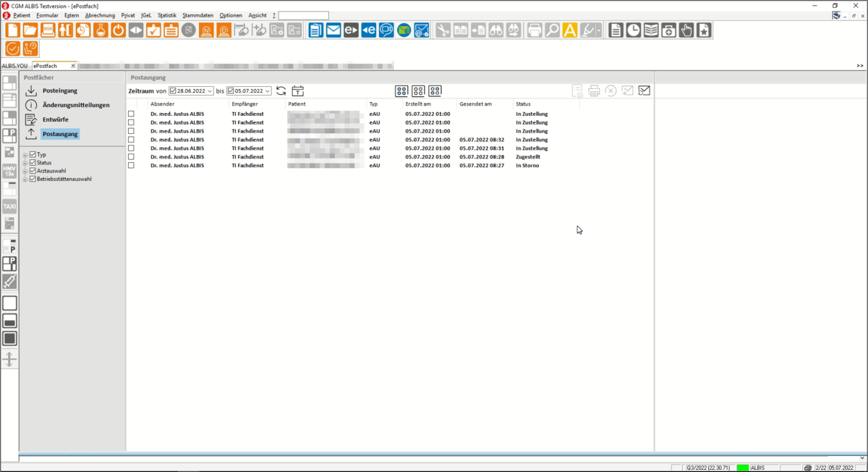Check the row with status In Storno

[x=131, y=166]
